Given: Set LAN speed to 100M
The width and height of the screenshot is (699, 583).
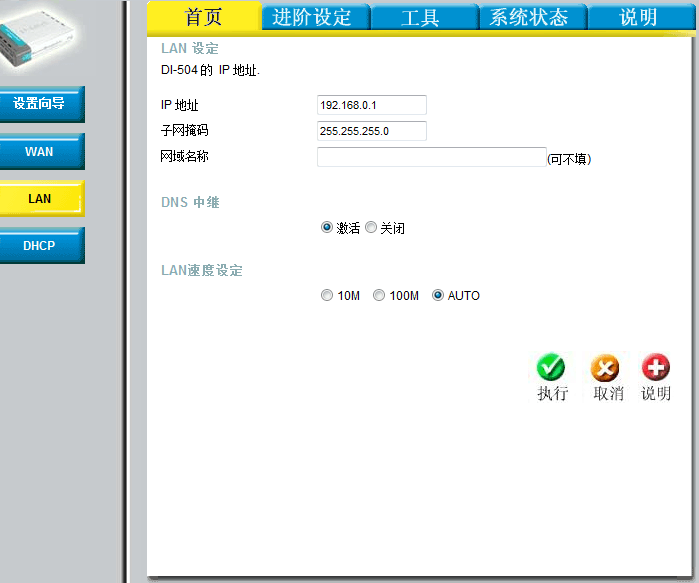Looking at the screenshot, I should coord(379,296).
